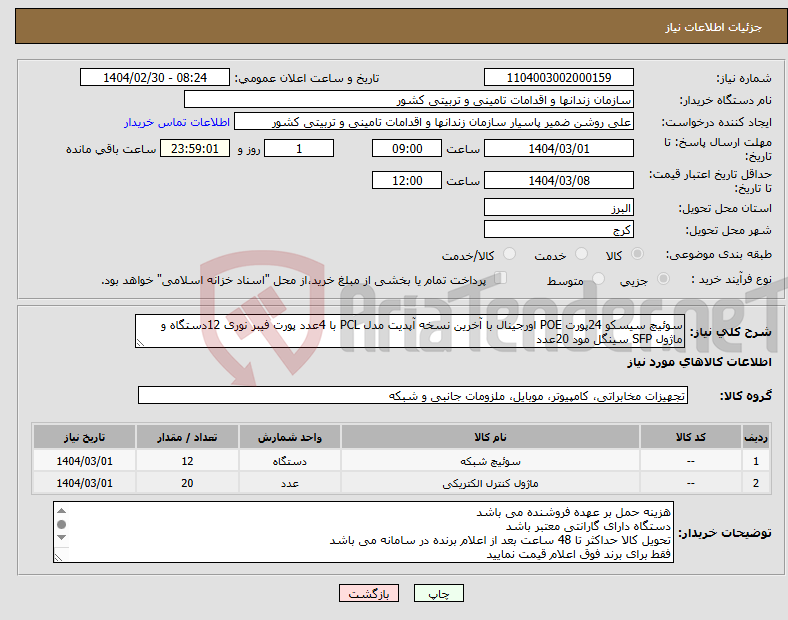Click the need number field 1104003002000159
Screen dimensions: 788x620
coord(559,77)
